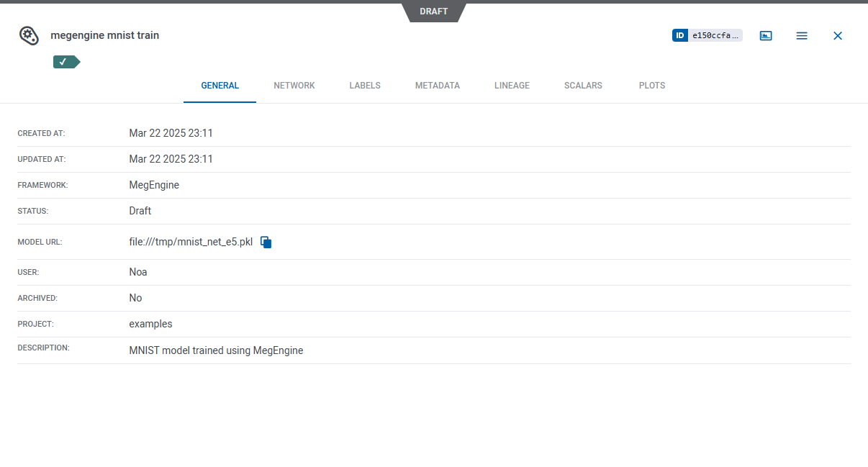Screen dimensions: 868x467
Task: Click the megengine mnist train title
Action: pyautogui.click(x=105, y=35)
